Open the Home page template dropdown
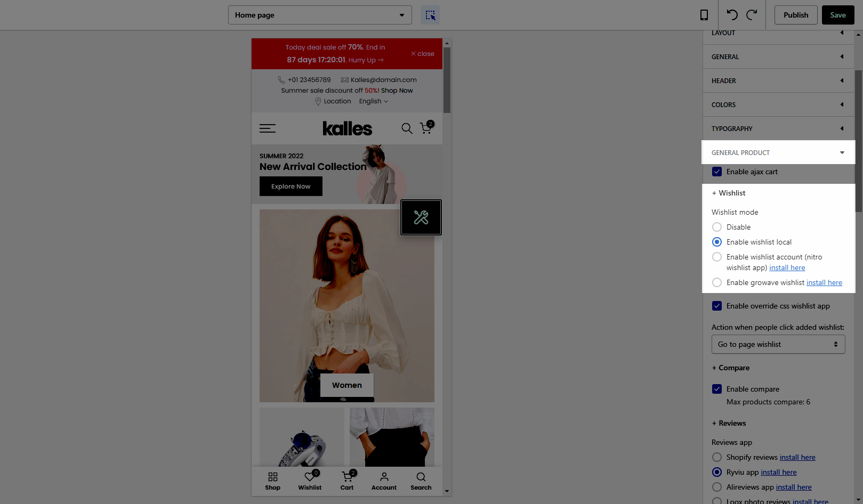Viewport: 863px width, 504px height. tap(320, 15)
